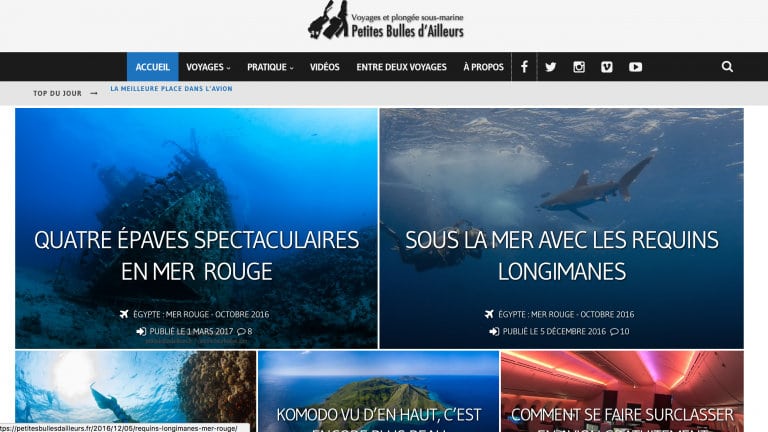Open the Facebook page icon
This screenshot has width=768, height=432.
[x=524, y=67]
